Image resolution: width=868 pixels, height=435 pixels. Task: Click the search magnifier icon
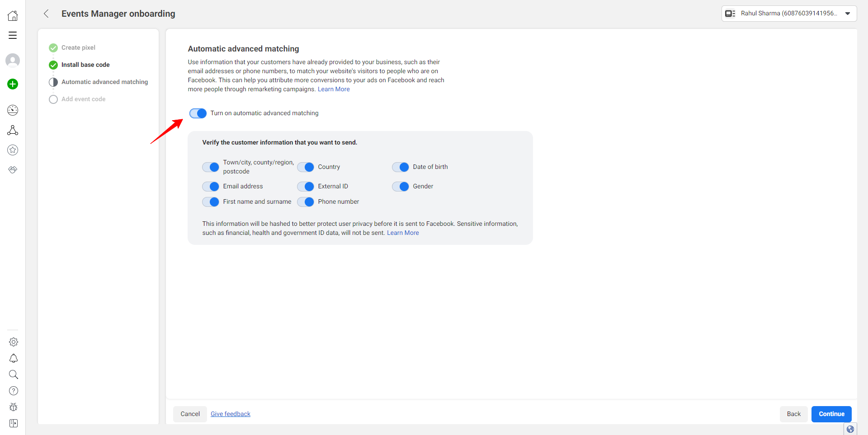(14, 374)
